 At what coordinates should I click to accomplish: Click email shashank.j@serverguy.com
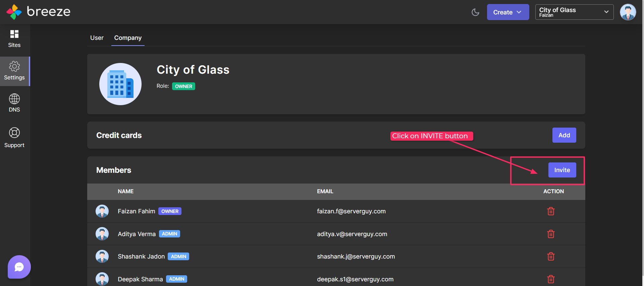356,257
